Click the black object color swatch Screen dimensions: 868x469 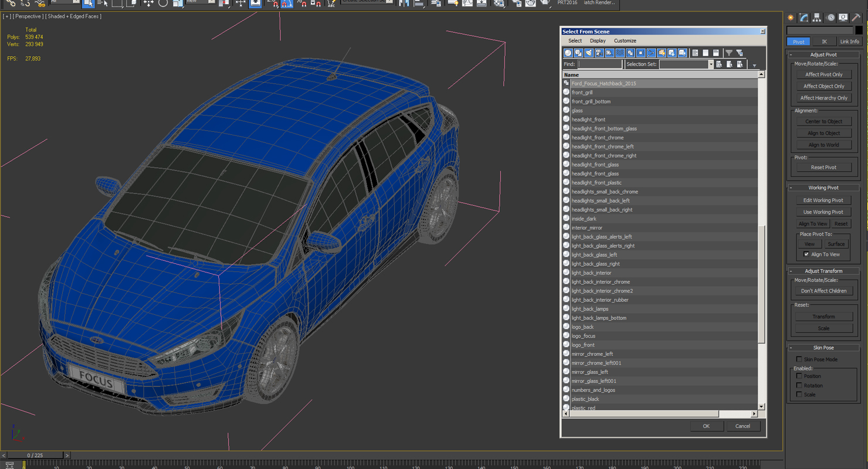pyautogui.click(x=859, y=30)
